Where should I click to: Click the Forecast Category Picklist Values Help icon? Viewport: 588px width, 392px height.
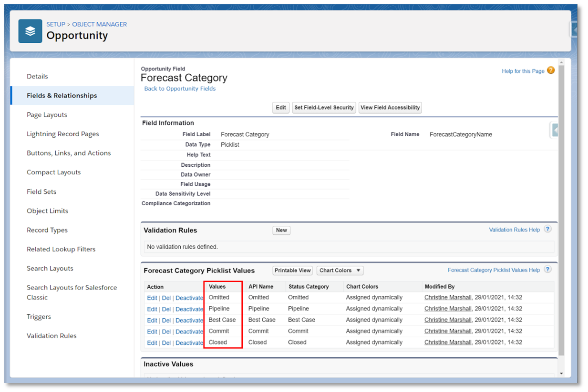(x=548, y=270)
